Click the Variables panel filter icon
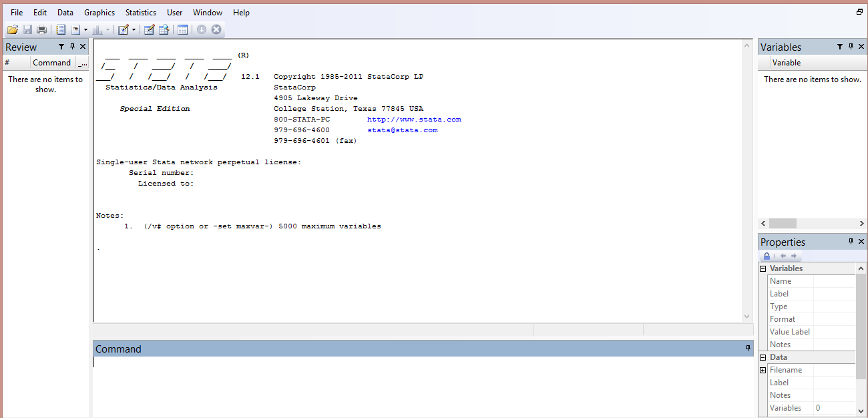 (840, 47)
